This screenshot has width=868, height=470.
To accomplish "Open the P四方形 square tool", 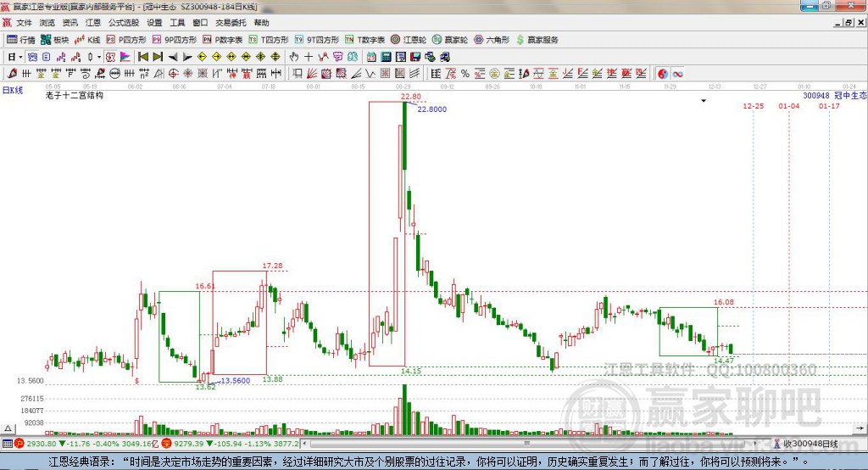I will [126, 40].
